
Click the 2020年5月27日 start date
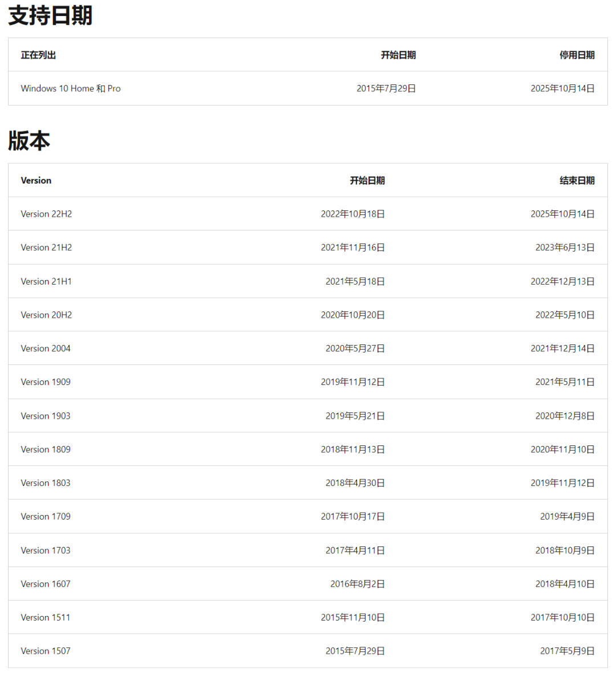[355, 348]
